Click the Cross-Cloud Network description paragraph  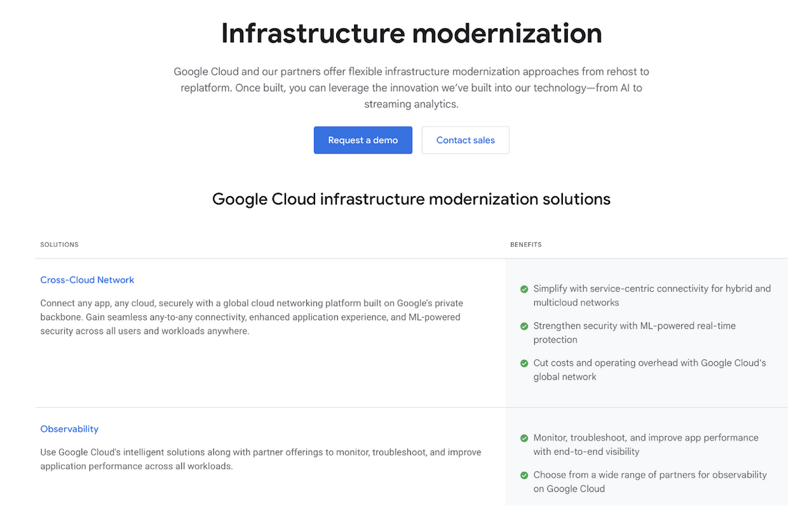(252, 317)
